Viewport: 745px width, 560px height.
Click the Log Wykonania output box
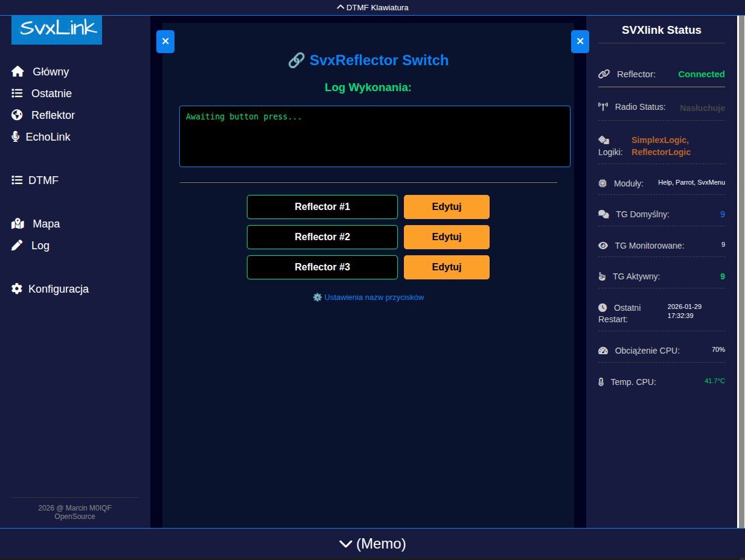374,136
